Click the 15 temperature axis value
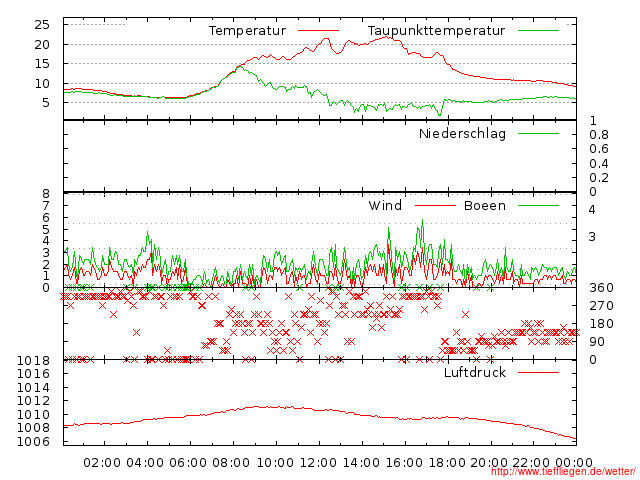 tap(42, 64)
